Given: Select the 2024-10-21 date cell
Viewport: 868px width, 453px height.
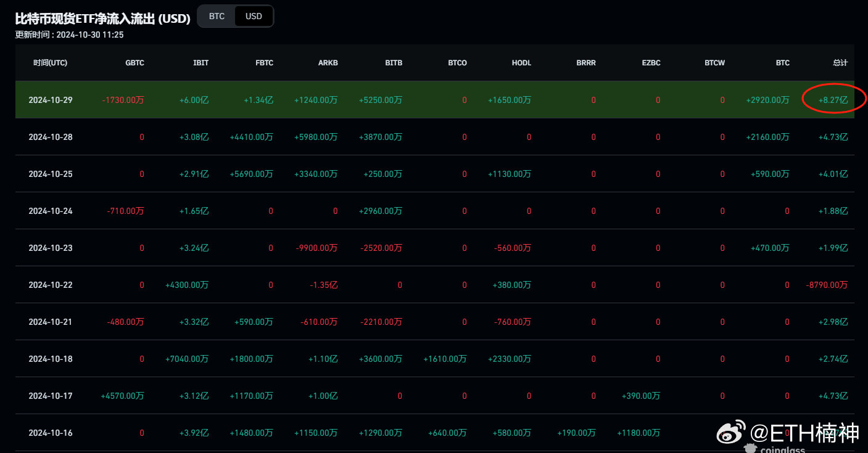Looking at the screenshot, I should coord(51,322).
